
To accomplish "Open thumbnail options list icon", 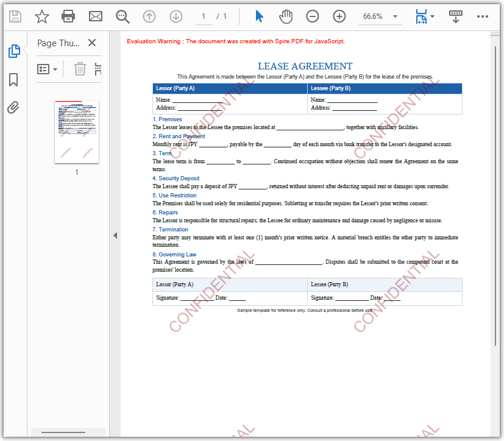I will tap(43, 69).
